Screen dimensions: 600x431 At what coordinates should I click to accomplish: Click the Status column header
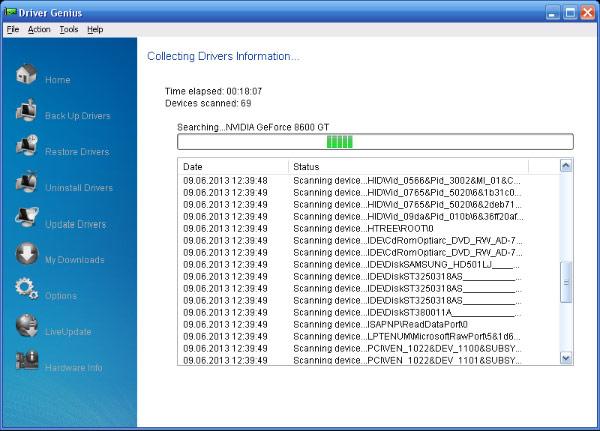[408, 167]
